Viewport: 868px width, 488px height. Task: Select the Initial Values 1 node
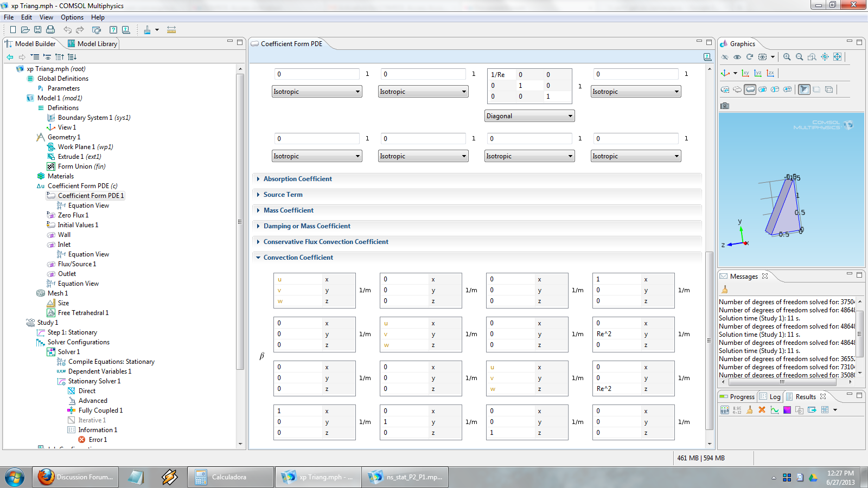(78, 225)
